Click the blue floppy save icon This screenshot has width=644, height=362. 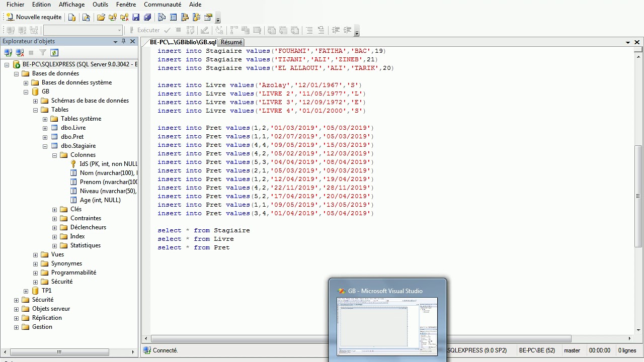[x=136, y=17]
